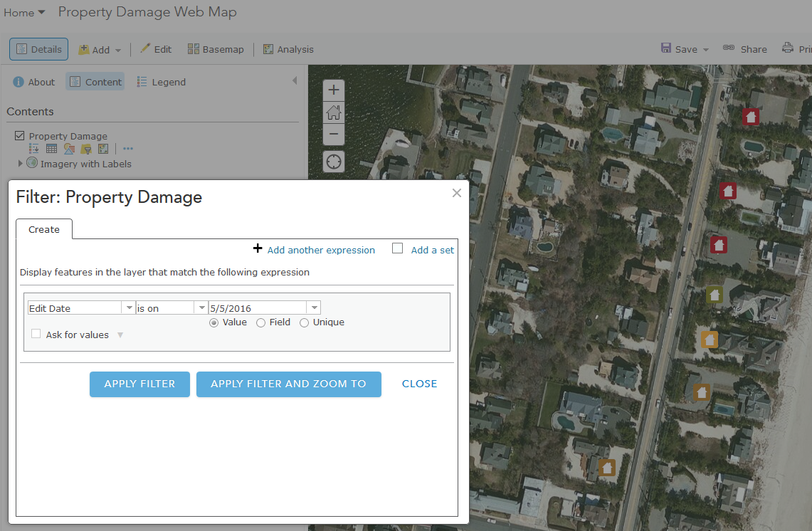
Task: Open the Show Legend icon under Property Damage
Action: coord(33,149)
